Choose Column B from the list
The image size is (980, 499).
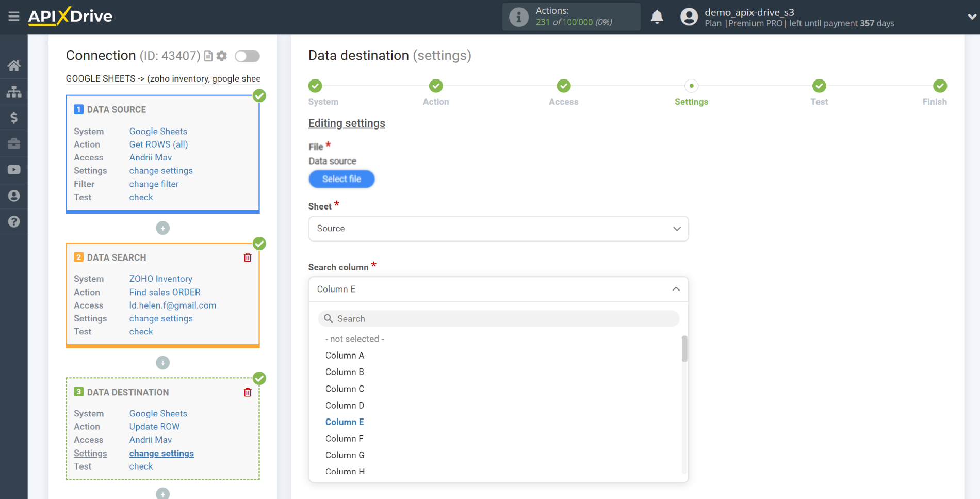pos(345,372)
